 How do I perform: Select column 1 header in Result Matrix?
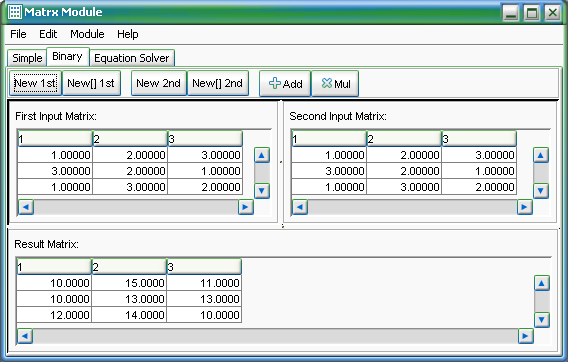click(54, 267)
